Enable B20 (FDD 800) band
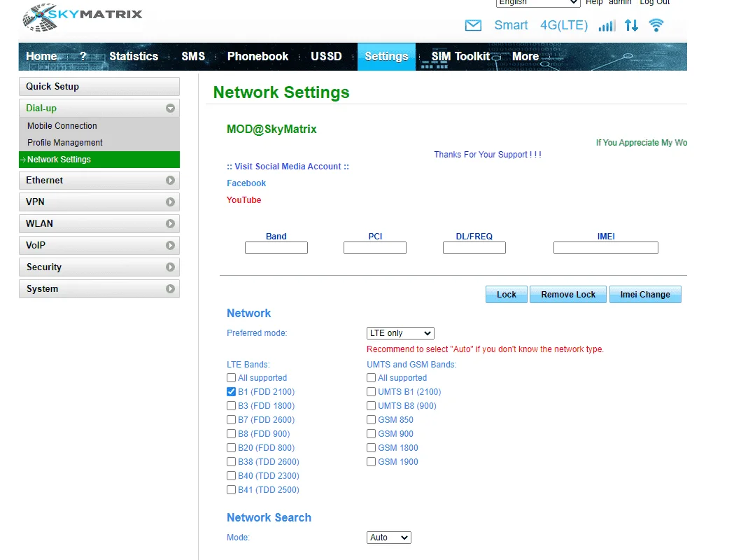Screen dimensions: 734x560 231,448
